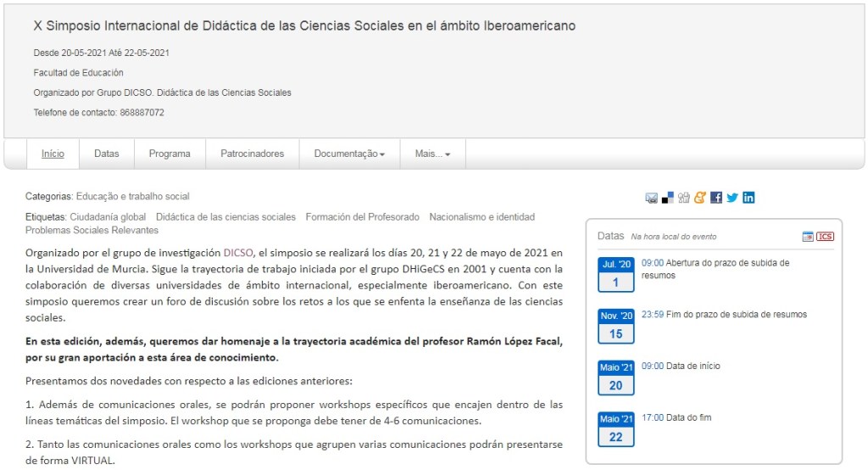
Task: Select the Início tab
Action: pyautogui.click(x=53, y=154)
